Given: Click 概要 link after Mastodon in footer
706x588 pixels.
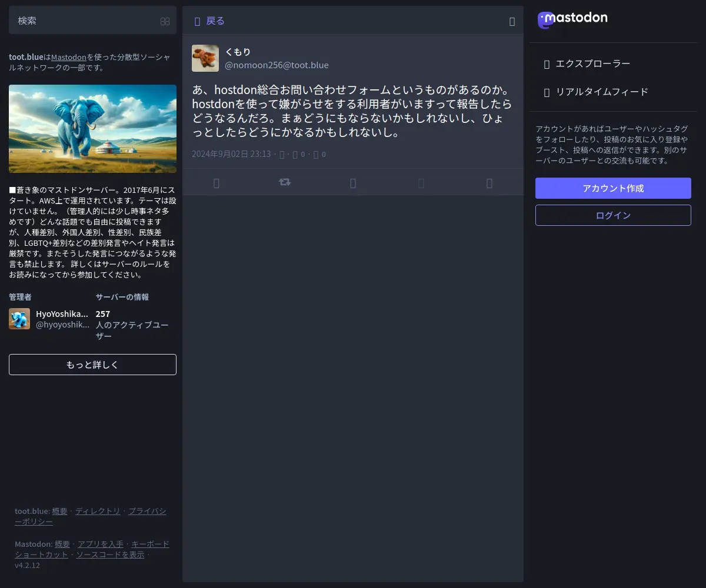Looking at the screenshot, I should 62,544.
